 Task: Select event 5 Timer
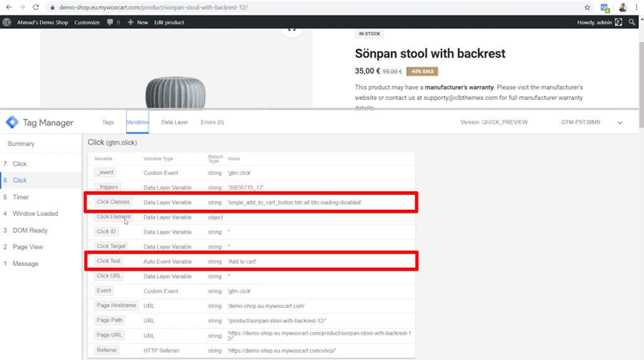coord(41,197)
